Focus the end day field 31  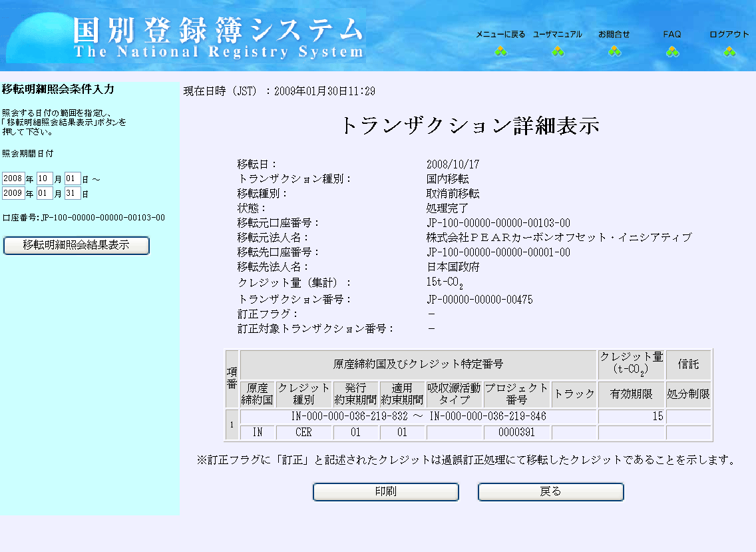pyautogui.click(x=73, y=193)
